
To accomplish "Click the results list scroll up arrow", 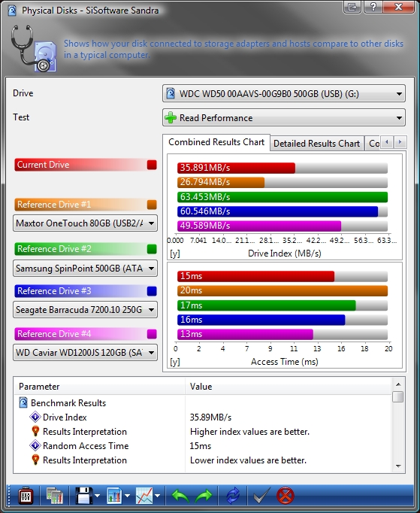I will [x=398, y=384].
